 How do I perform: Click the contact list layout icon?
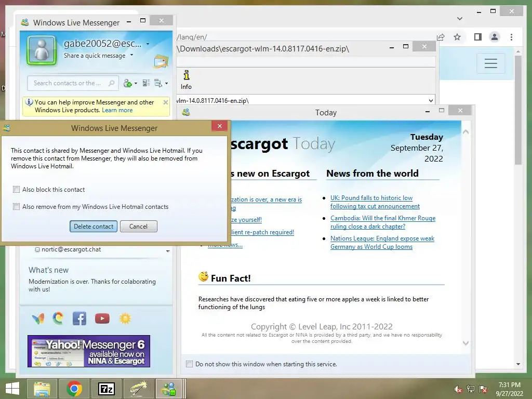(x=146, y=83)
